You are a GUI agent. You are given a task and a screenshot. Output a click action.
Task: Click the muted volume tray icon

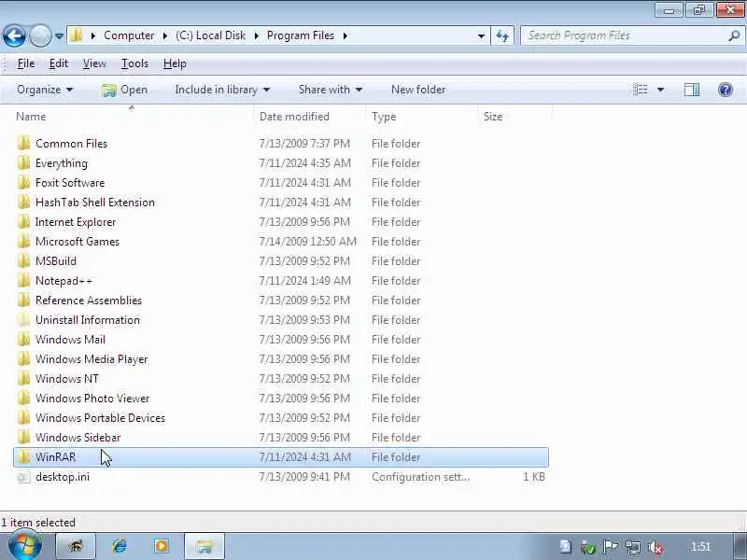[656, 547]
